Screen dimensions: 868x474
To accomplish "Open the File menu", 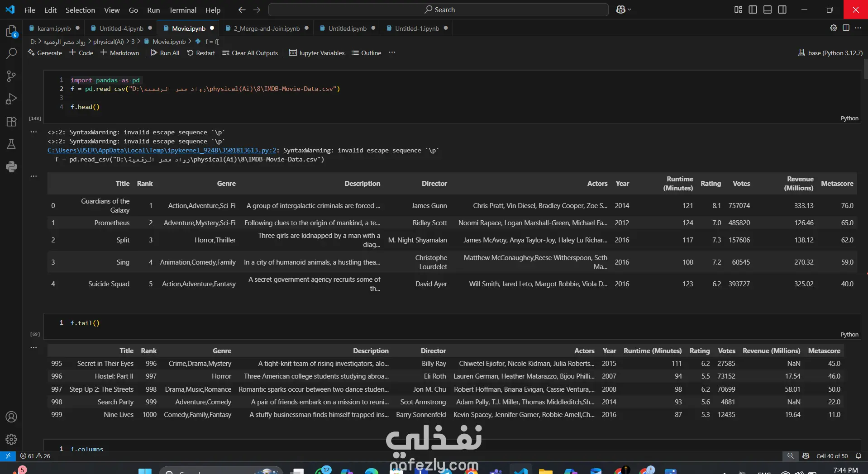I will (x=30, y=10).
